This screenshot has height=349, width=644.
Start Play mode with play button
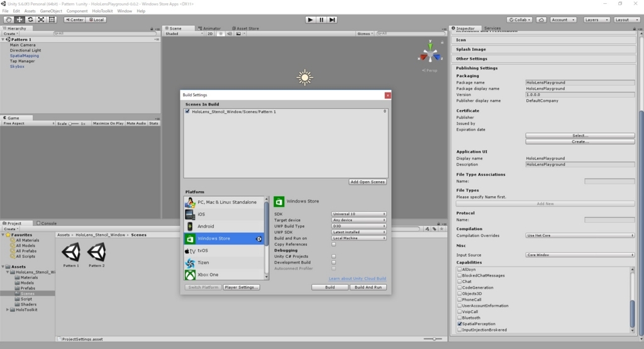310,19
